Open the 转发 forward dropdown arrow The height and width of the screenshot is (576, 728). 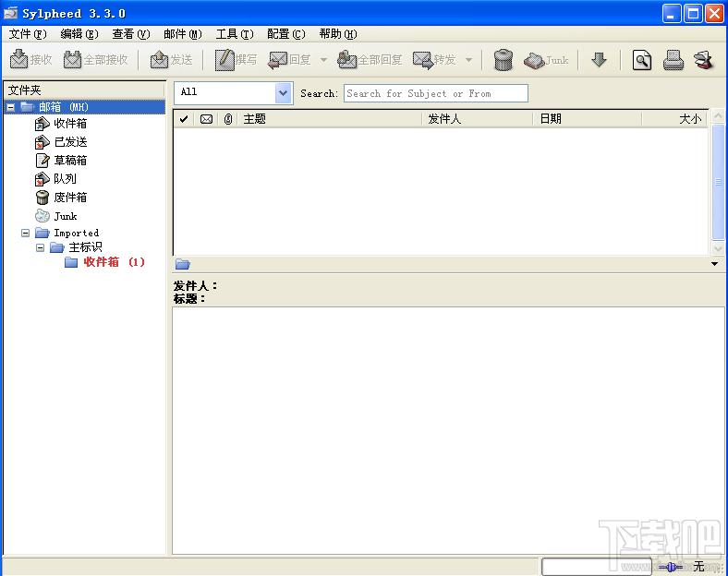[469, 60]
